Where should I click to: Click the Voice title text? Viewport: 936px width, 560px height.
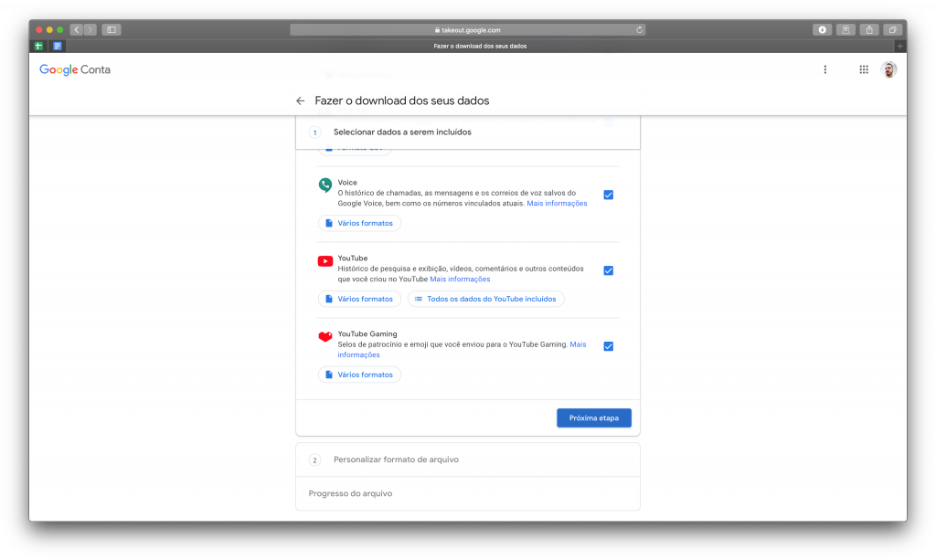pyautogui.click(x=347, y=183)
